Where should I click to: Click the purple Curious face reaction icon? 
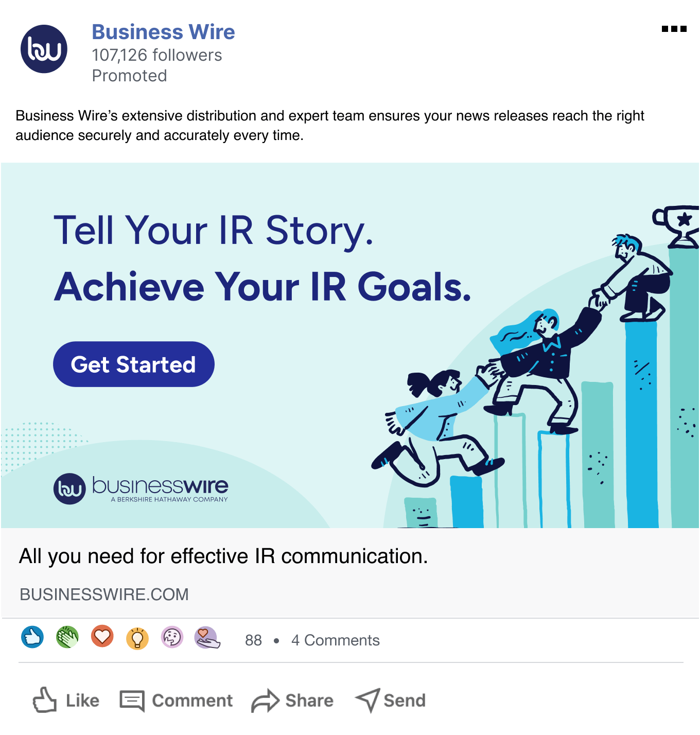click(x=172, y=637)
